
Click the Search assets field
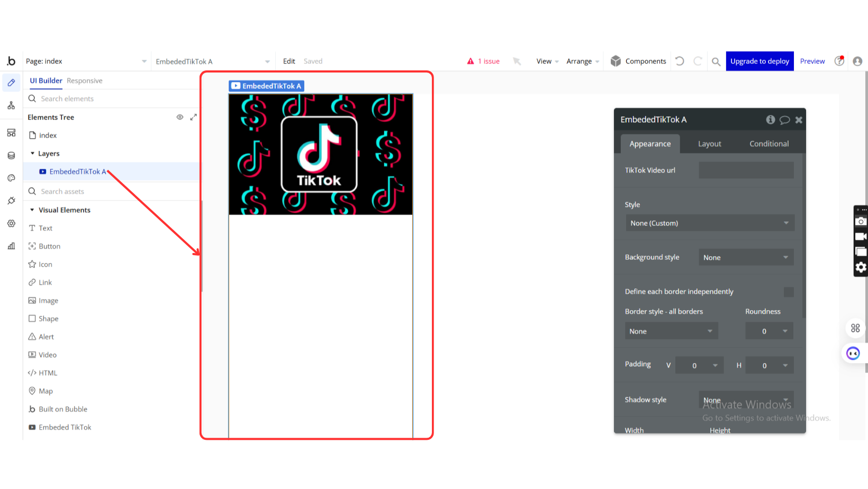[x=112, y=191]
